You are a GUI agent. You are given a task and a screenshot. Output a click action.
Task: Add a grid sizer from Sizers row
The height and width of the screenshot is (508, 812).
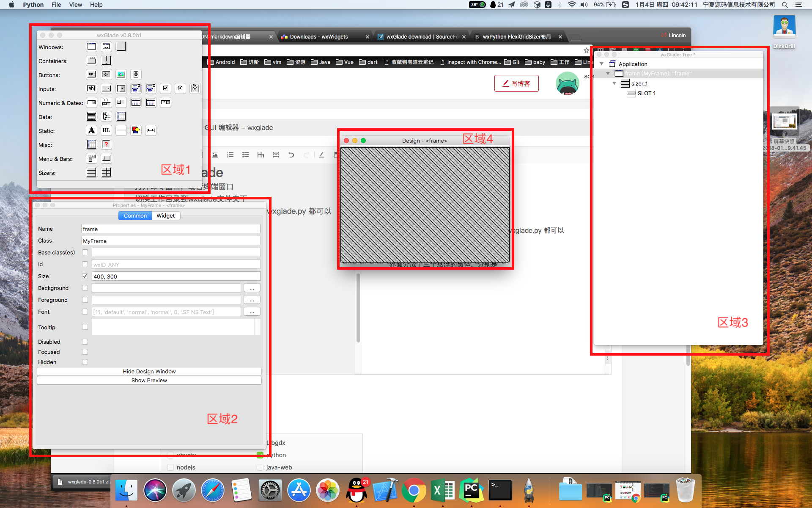[x=106, y=172]
